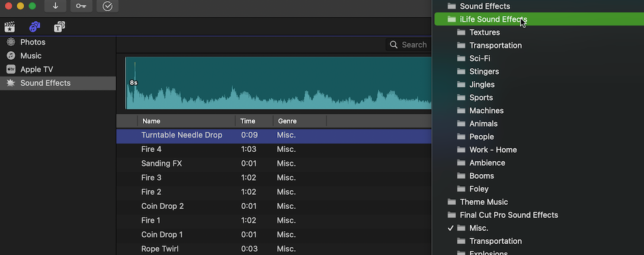Viewport: 644px width, 255px height.
Task: Open the Titles and Generators sidebar
Action: click(x=59, y=27)
